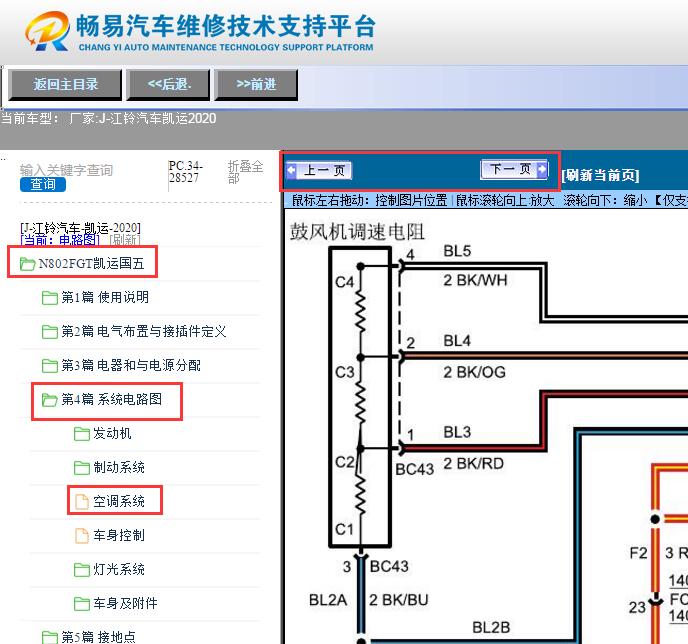Screen dimensions: 688x644
Task: Click the PC.34-28527 text
Action: [186, 172]
